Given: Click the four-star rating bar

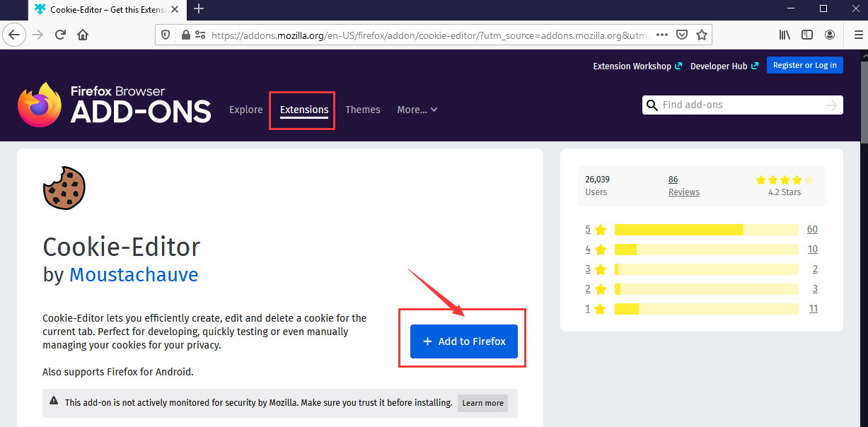Looking at the screenshot, I should (707, 250).
